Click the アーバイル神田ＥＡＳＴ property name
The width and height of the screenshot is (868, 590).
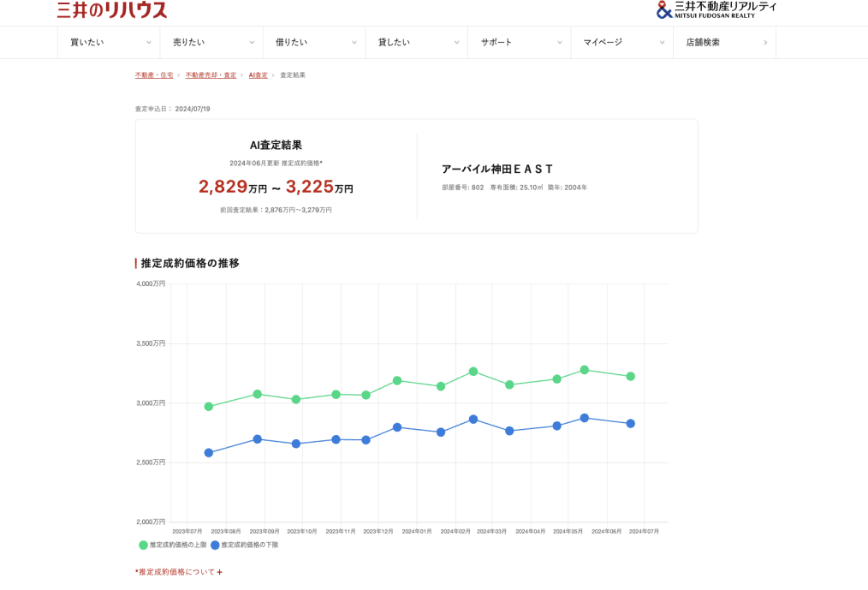(497, 169)
